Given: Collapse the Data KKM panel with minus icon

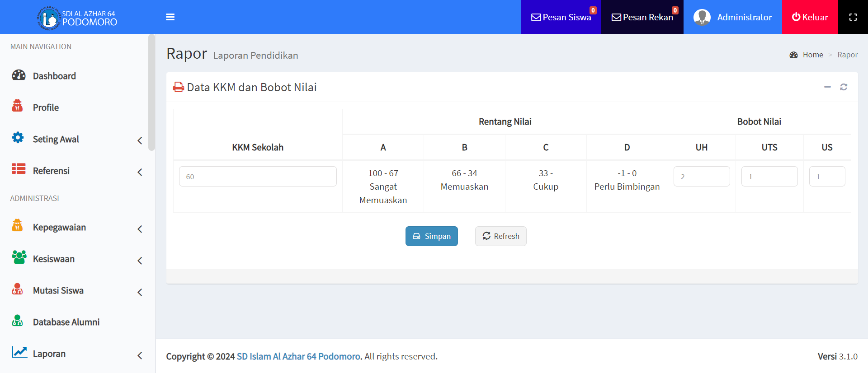Looking at the screenshot, I should tap(827, 87).
